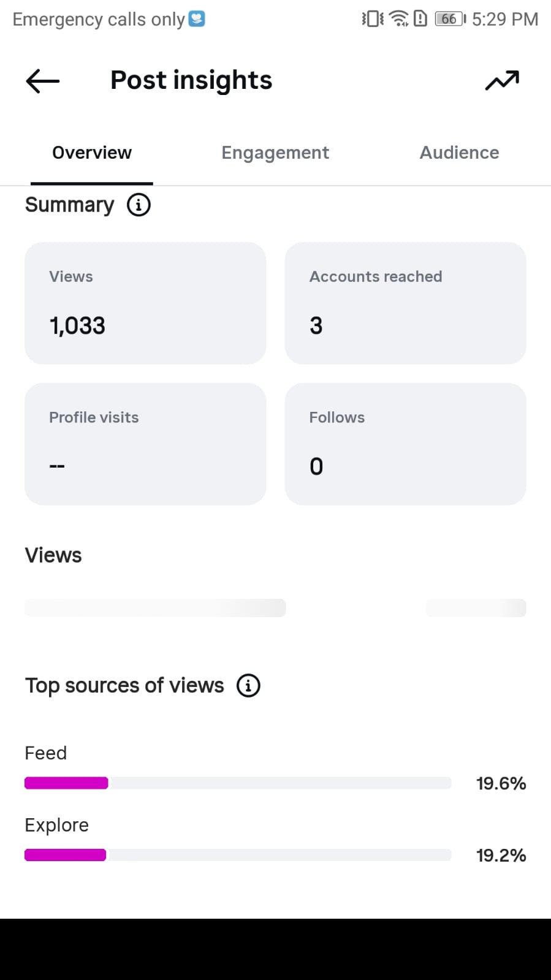
Task: Click the Feed progress bar
Action: pos(238,783)
